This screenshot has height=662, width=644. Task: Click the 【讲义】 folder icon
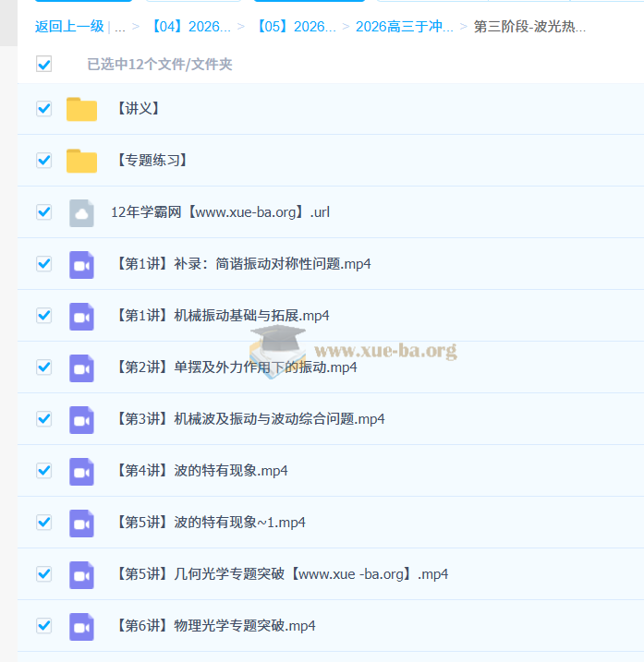click(81, 109)
